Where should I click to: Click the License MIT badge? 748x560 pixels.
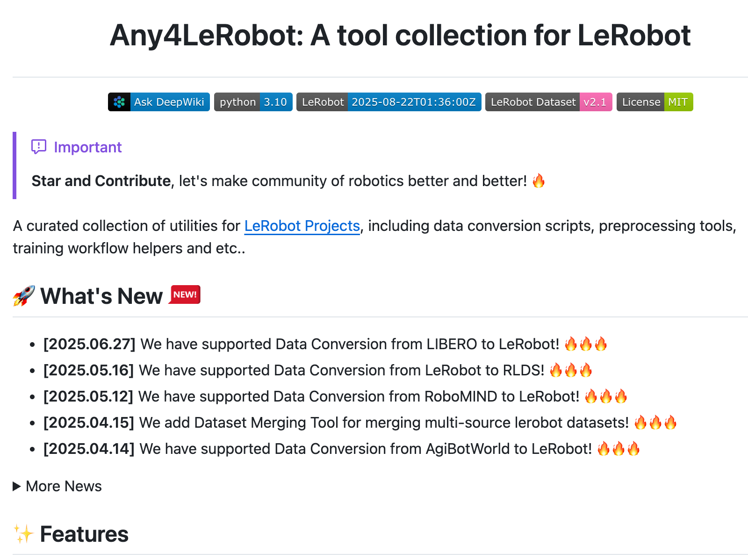click(x=654, y=102)
